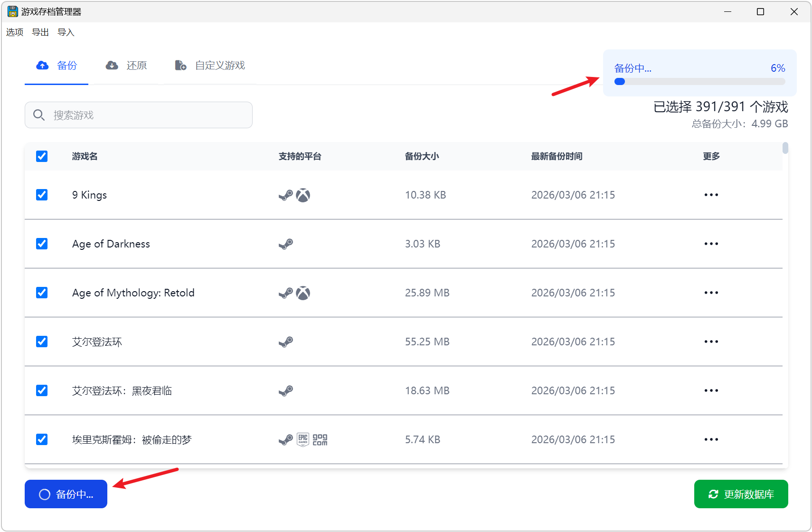Click the 更新数据库 button
This screenshot has width=812, height=532.
pyautogui.click(x=741, y=494)
